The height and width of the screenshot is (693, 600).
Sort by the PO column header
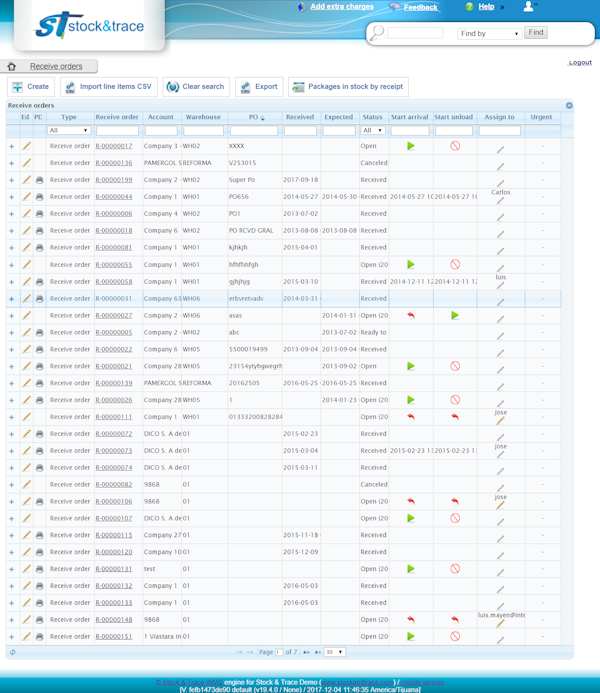click(x=254, y=117)
